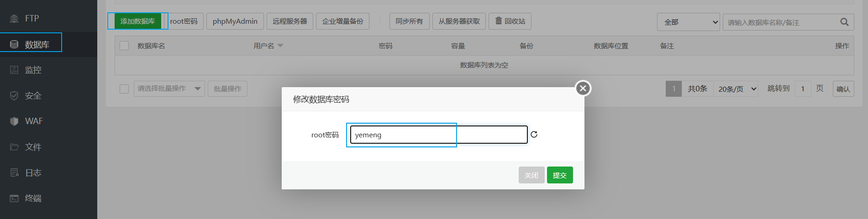This screenshot has width=868, height=219.
Task: Click the FTP sidebar icon
Action: (x=14, y=18)
